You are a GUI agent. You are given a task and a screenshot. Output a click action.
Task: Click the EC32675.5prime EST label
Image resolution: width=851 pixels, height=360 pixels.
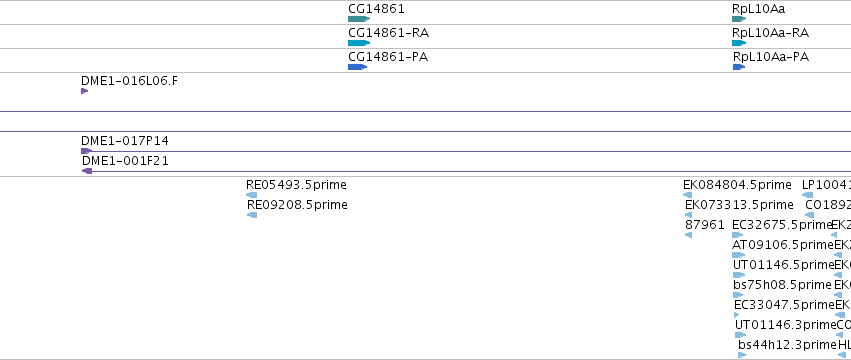[x=782, y=225]
